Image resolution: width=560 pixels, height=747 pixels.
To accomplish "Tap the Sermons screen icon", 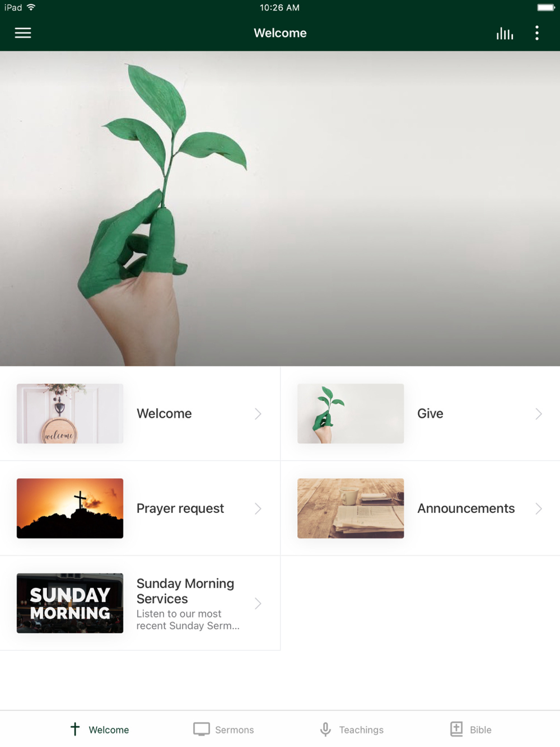I will point(202,729).
